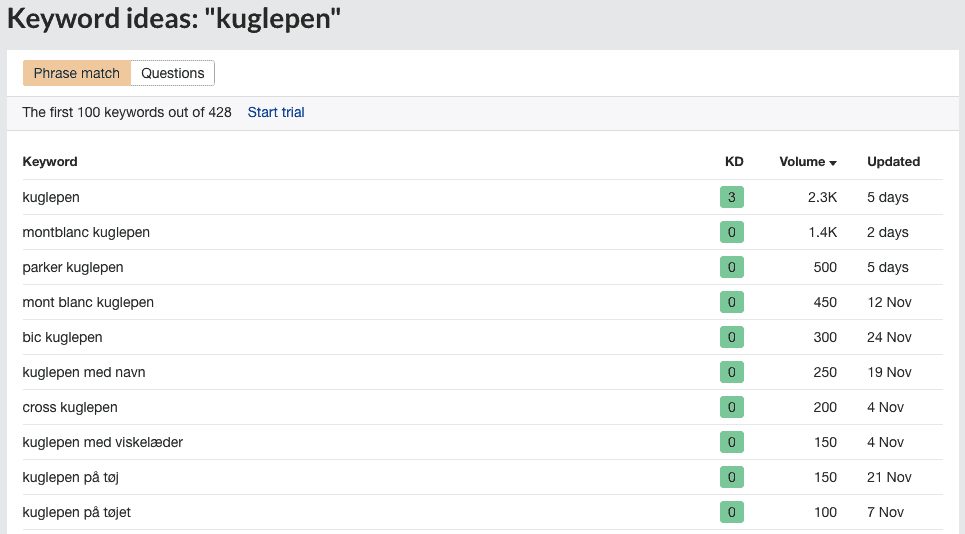Click the KD badge for mont blanc kuglepen
This screenshot has width=965, height=534.
pos(732,303)
